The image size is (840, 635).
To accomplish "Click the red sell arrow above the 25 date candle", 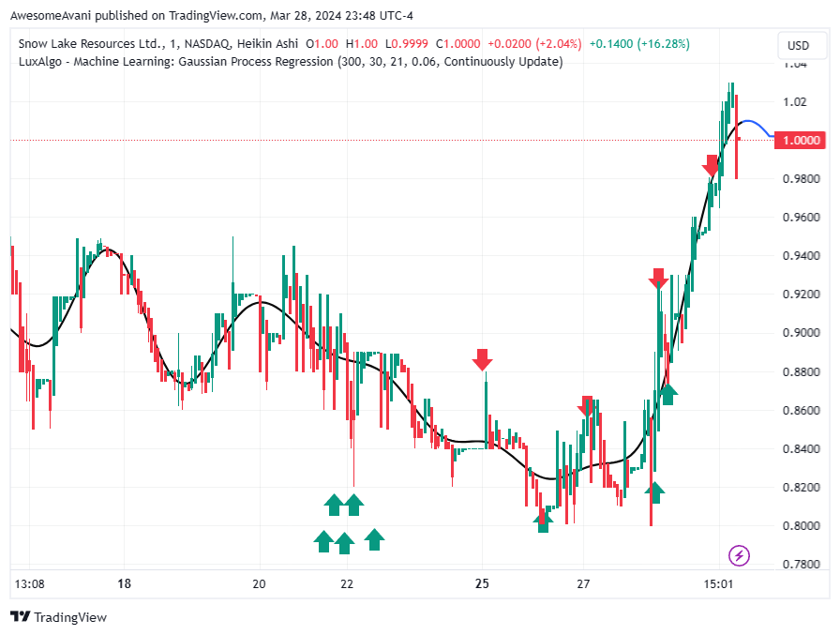I will (x=482, y=359).
